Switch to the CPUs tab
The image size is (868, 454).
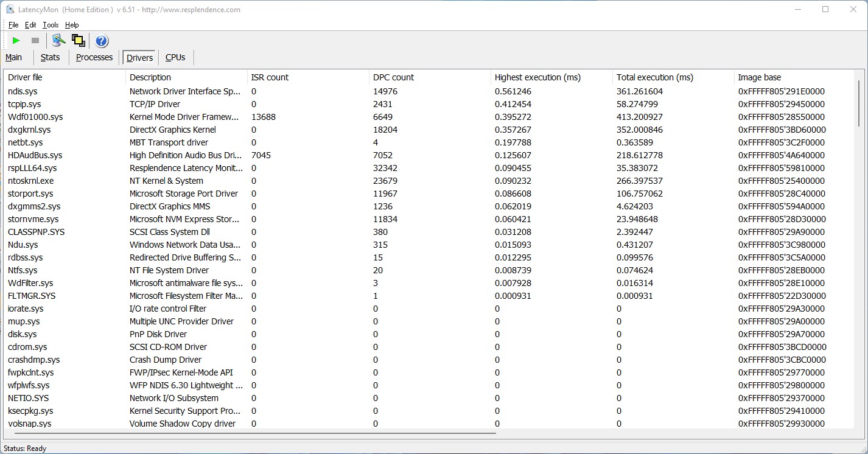point(175,57)
